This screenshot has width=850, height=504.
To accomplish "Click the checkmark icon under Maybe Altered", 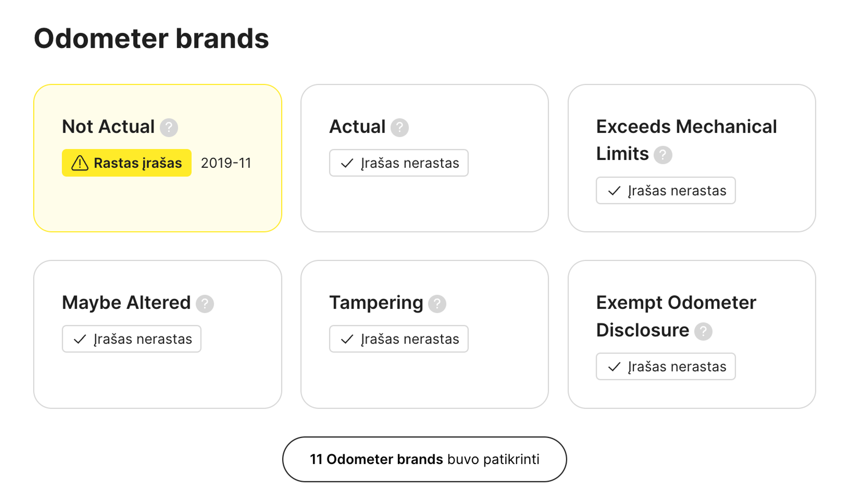I will tap(80, 339).
